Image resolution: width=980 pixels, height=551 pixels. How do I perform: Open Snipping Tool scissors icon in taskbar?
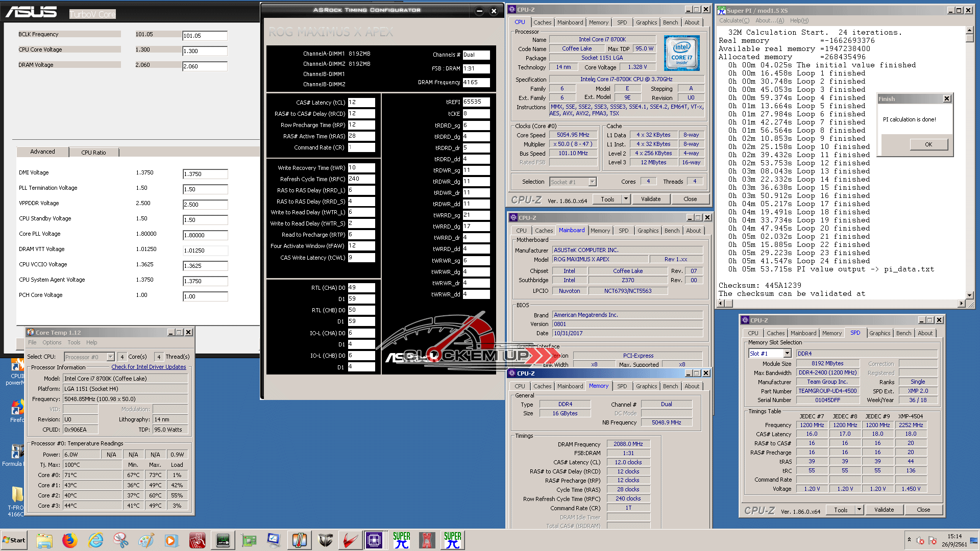click(121, 540)
